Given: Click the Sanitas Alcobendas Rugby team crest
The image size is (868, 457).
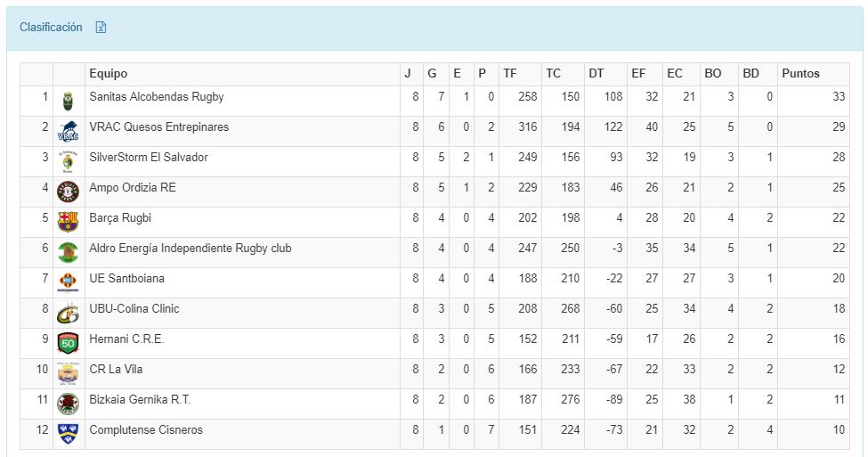Looking at the screenshot, I should [69, 102].
